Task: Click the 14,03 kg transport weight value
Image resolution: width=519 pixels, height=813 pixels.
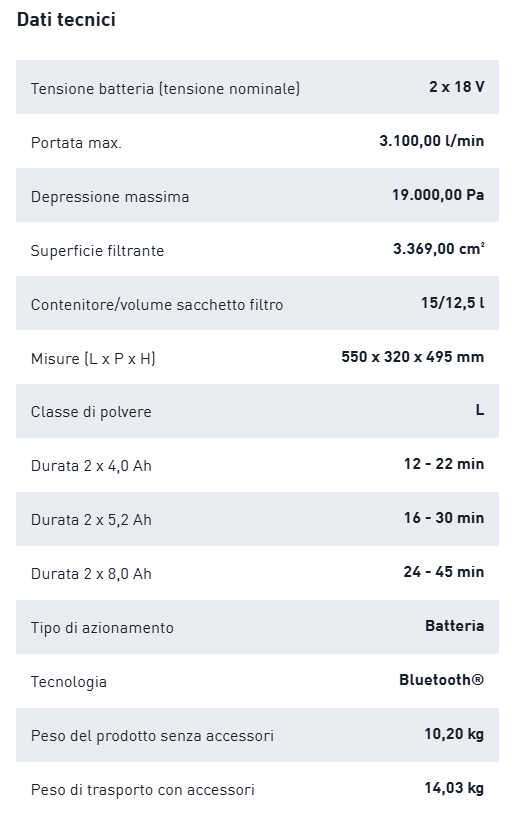Action: pyautogui.click(x=454, y=788)
